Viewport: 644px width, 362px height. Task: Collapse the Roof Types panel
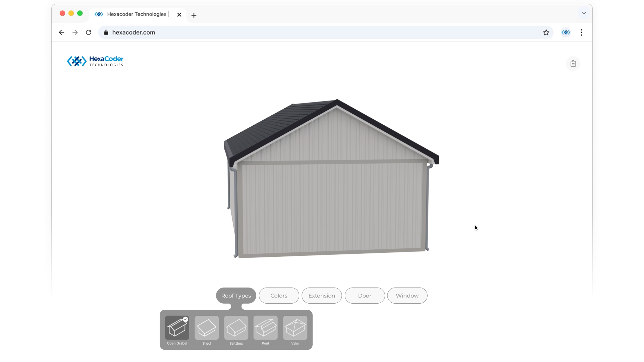point(236,296)
